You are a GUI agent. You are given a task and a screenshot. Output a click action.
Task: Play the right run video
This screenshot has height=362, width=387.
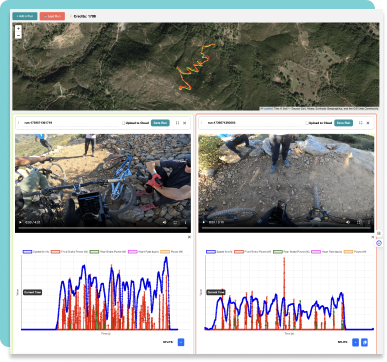pyautogui.click(x=204, y=222)
